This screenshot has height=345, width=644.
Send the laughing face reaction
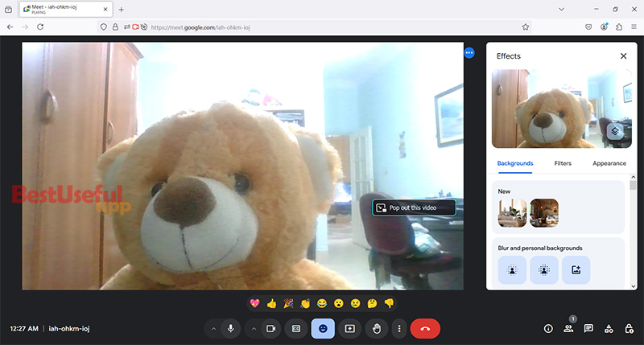(x=322, y=303)
